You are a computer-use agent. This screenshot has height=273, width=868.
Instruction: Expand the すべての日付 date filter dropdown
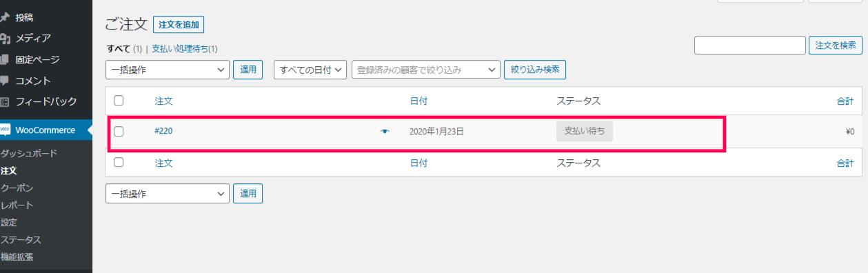(x=310, y=70)
